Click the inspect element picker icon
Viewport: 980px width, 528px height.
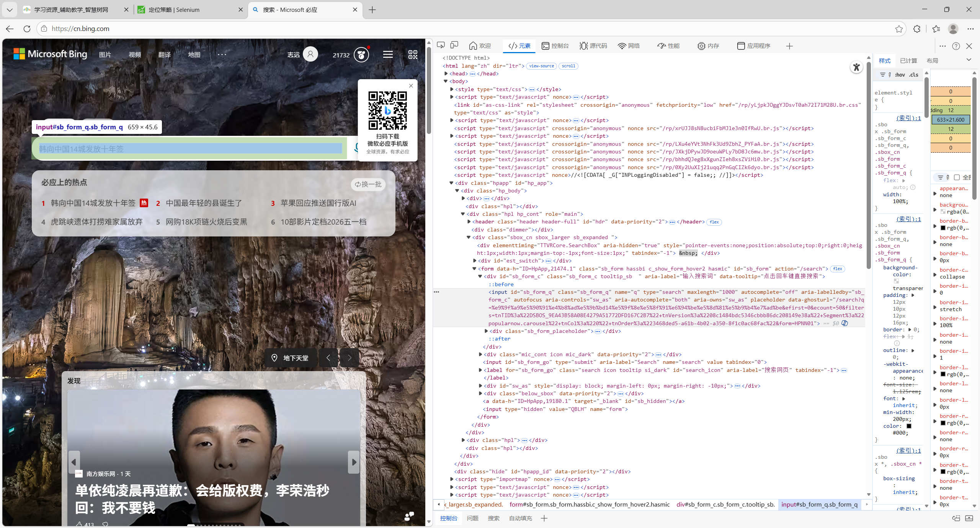[441, 46]
